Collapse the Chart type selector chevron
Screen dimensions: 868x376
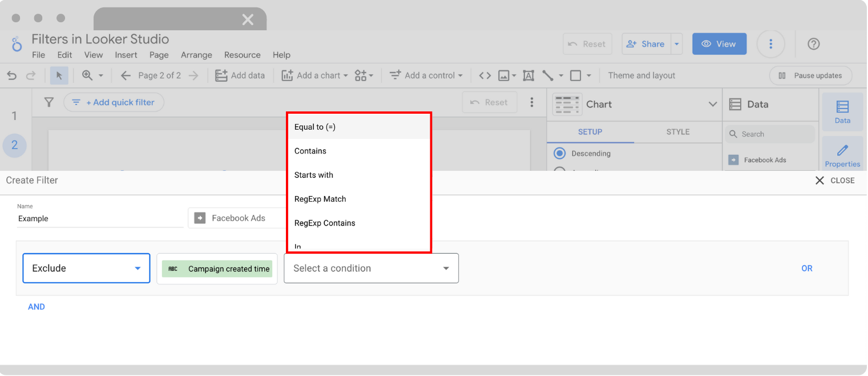[712, 105]
